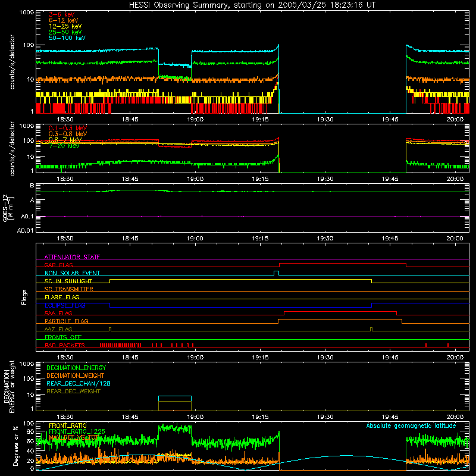476x476 pixels.
Task: Select the SAA_FLAG label
Action: 58,313
